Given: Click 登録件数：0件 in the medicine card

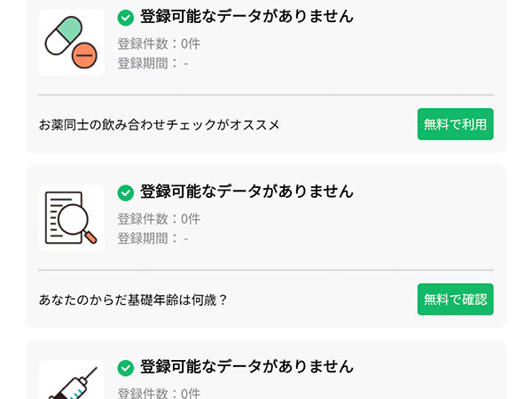Looking at the screenshot, I should tap(159, 43).
